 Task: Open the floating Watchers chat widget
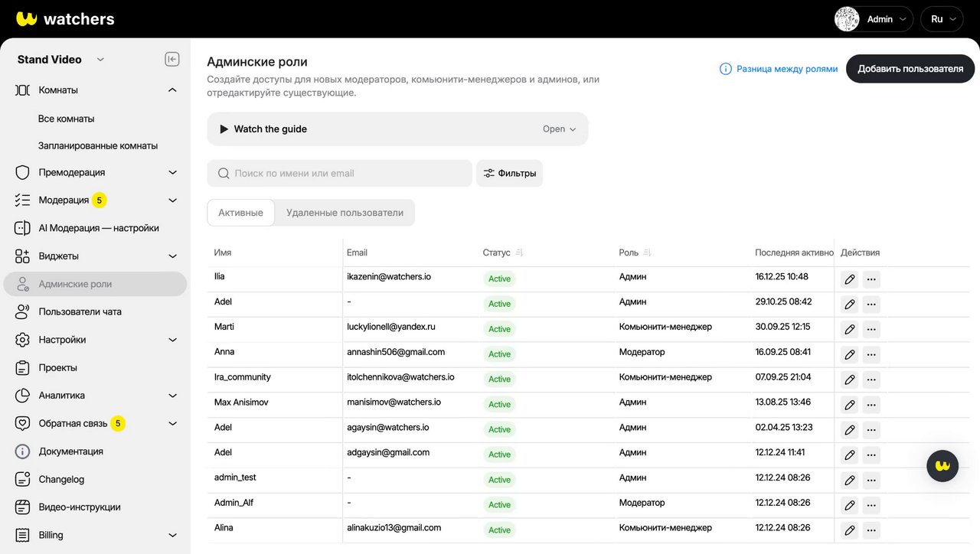(942, 465)
